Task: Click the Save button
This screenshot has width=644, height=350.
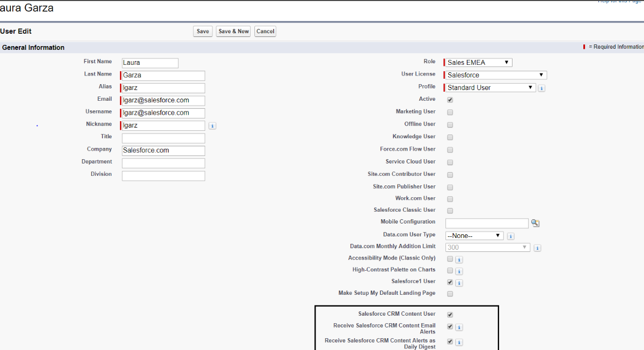Action: (202, 31)
